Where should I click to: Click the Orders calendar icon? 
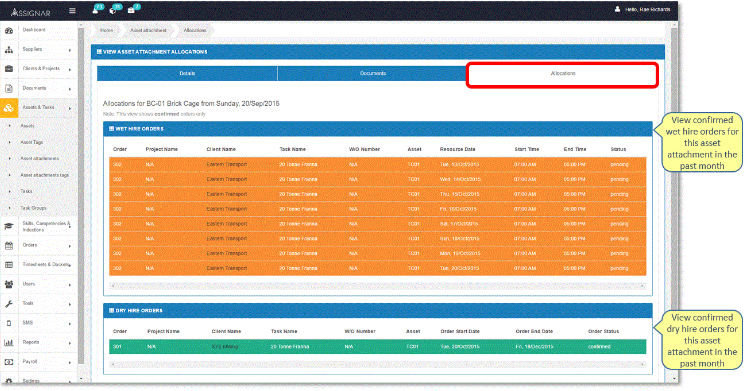click(9, 246)
